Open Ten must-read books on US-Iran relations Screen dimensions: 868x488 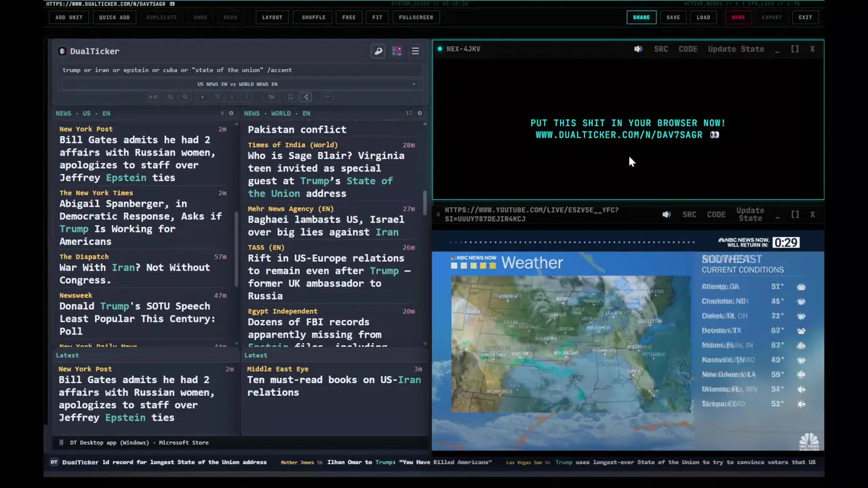point(334,386)
